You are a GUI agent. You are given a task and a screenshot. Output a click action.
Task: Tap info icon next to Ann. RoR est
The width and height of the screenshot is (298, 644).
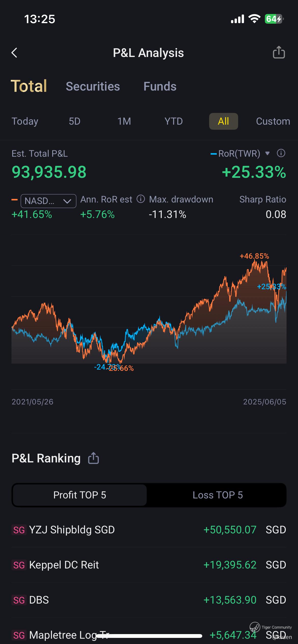pos(141,199)
